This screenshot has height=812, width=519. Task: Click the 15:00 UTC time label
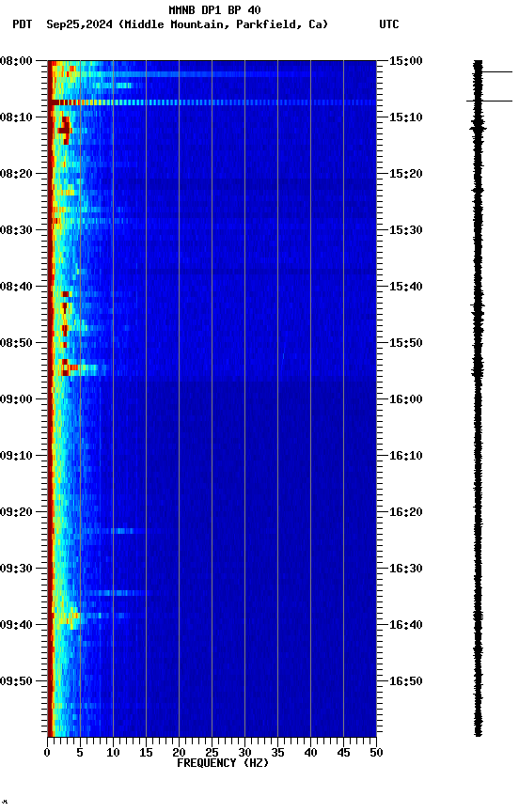pos(405,61)
